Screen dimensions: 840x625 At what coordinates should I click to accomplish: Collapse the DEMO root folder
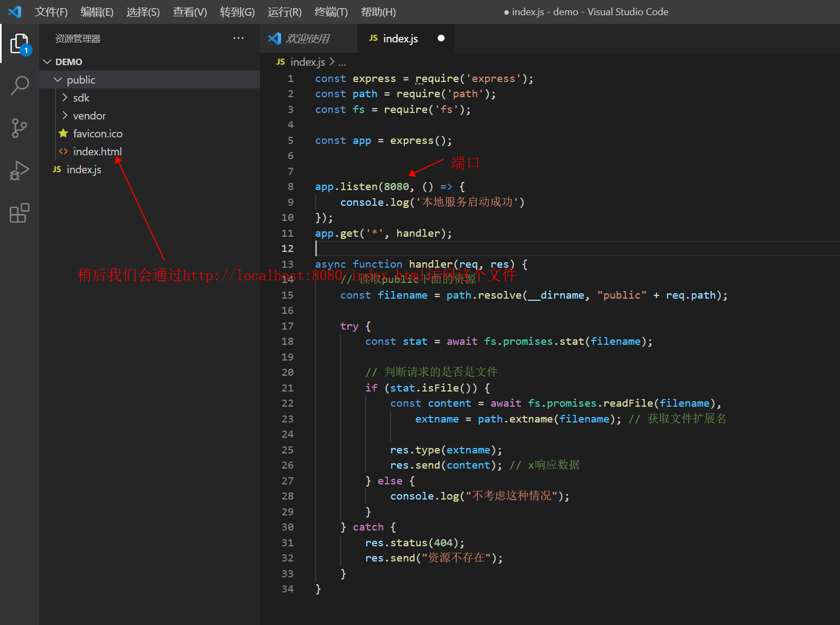47,62
